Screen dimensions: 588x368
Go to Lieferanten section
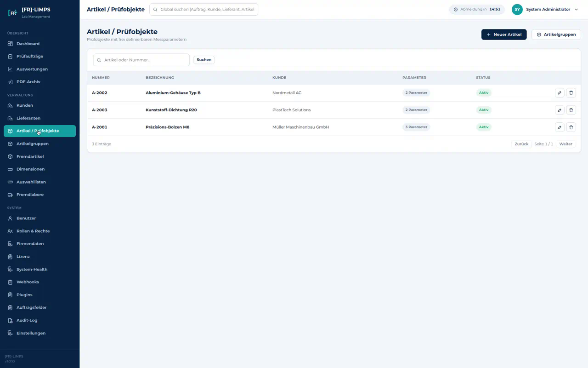tap(40, 118)
